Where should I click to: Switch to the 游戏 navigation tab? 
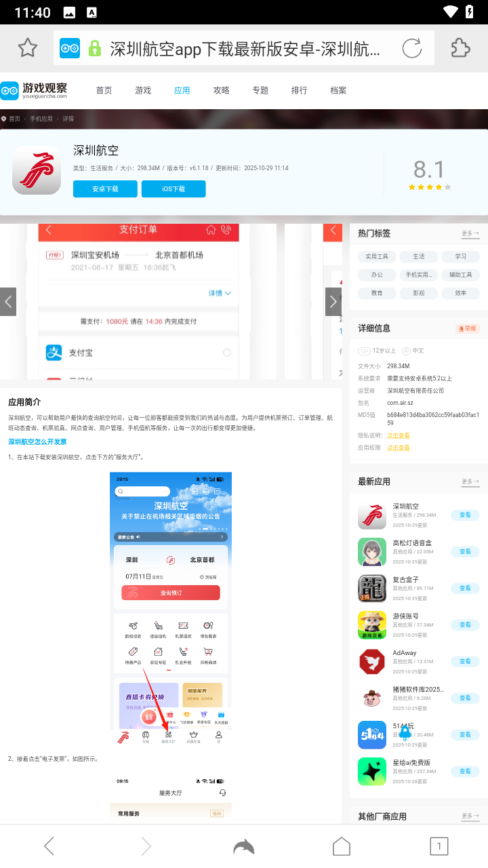click(143, 90)
